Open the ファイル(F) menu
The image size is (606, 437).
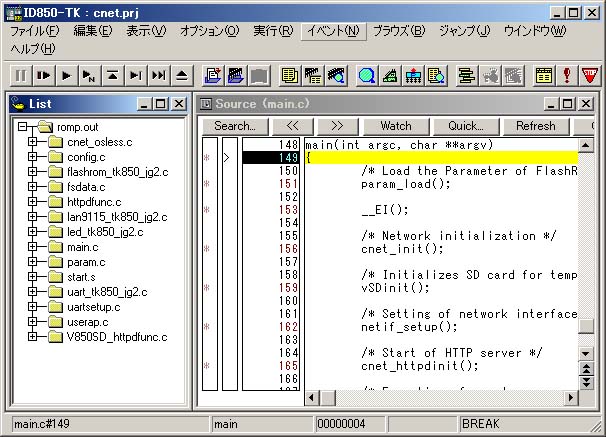(x=35, y=31)
